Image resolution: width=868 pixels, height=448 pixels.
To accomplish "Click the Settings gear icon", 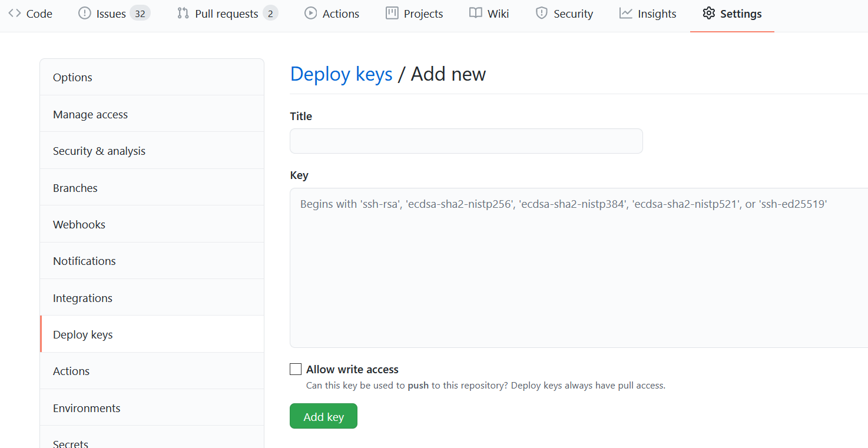I will (709, 13).
